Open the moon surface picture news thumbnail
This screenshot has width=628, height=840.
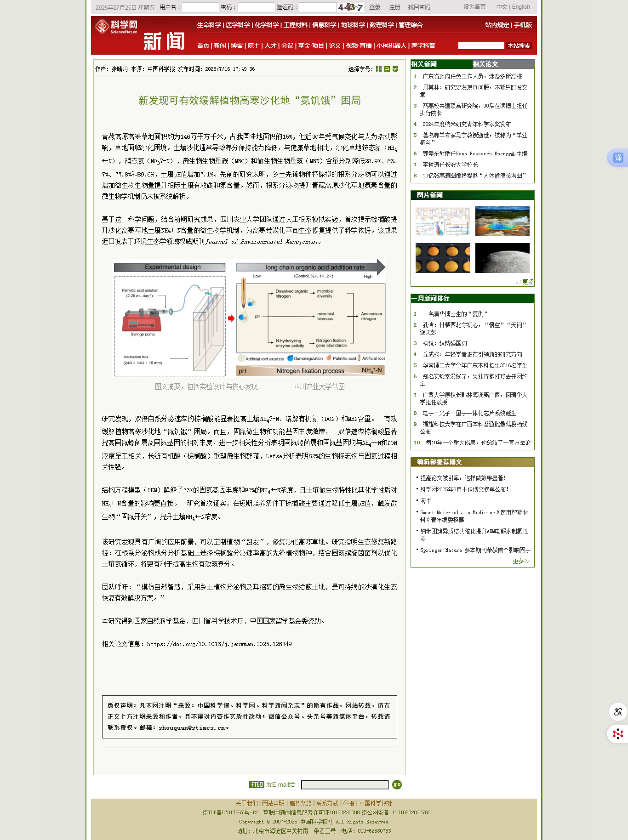click(x=502, y=258)
